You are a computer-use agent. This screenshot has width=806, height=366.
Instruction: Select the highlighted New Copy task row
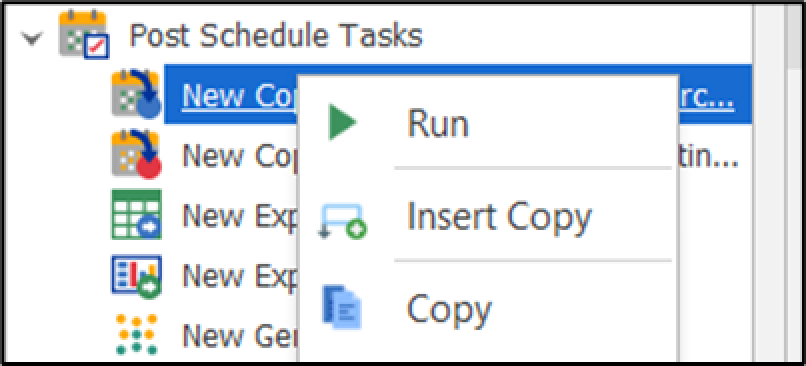point(457,94)
